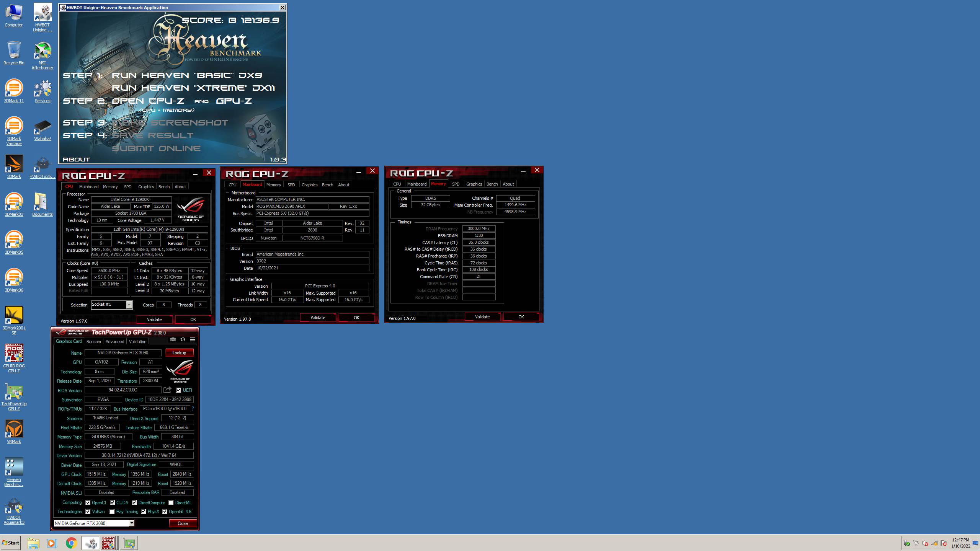Toggle the CUDA checkbox

click(x=113, y=503)
